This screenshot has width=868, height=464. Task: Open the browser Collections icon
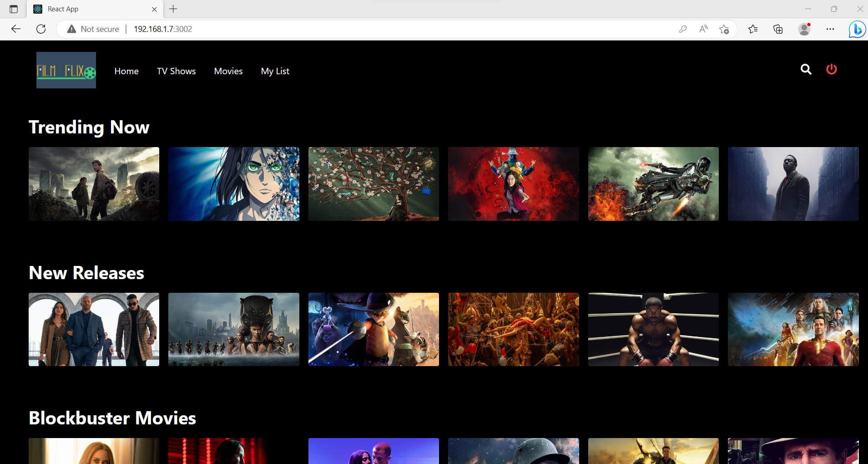pyautogui.click(x=777, y=29)
